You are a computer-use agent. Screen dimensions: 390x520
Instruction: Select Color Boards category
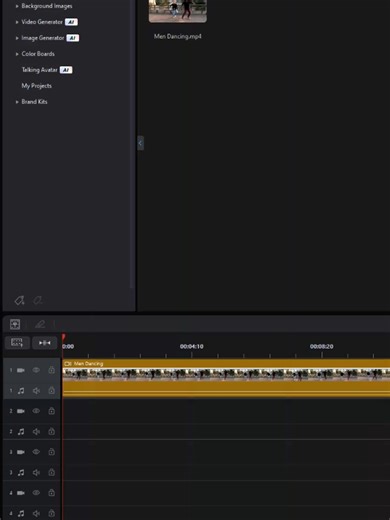pyautogui.click(x=38, y=54)
